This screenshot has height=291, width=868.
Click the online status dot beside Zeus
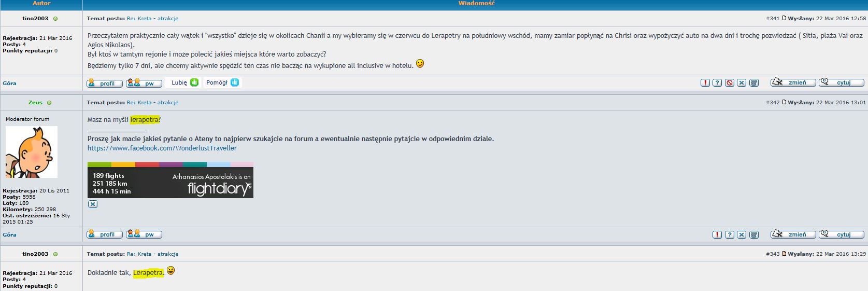tap(49, 103)
